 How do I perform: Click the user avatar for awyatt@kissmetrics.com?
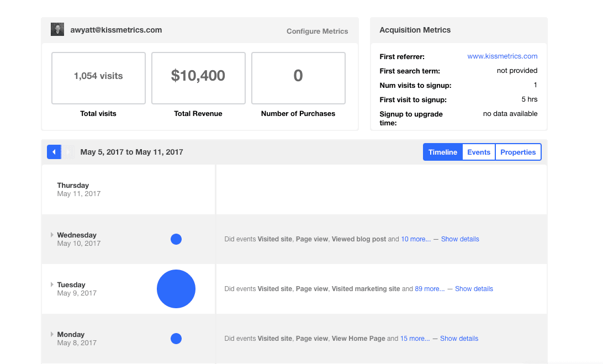57,30
